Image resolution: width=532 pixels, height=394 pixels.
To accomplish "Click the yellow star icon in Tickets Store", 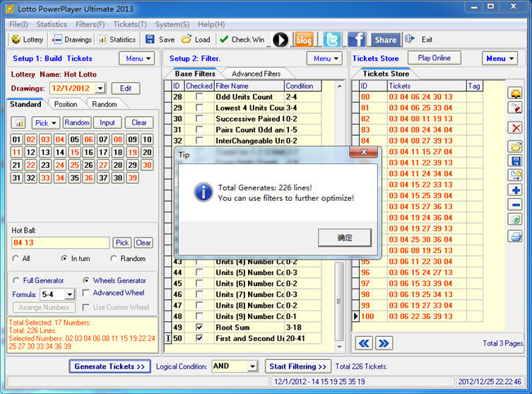I will 515,93.
